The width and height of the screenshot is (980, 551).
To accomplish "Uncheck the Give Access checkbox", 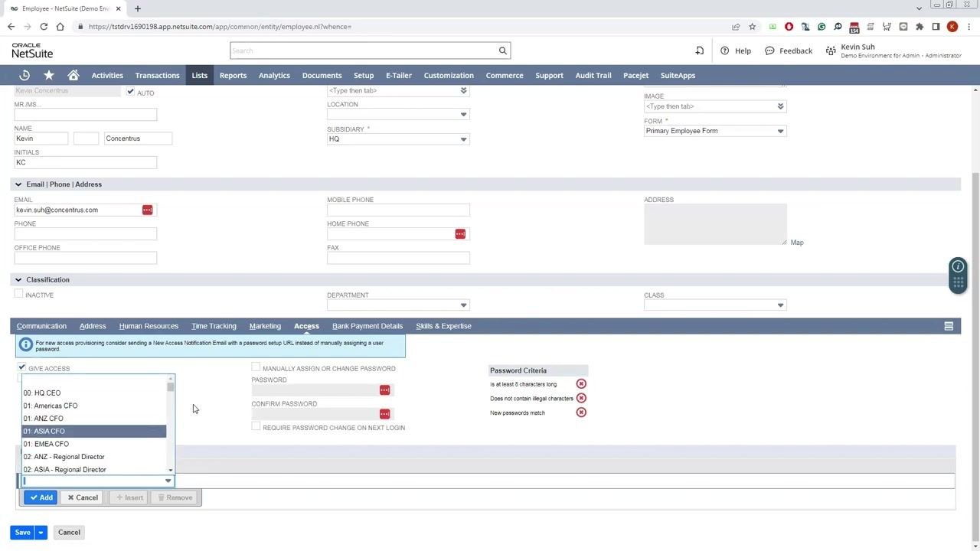I will click(21, 367).
